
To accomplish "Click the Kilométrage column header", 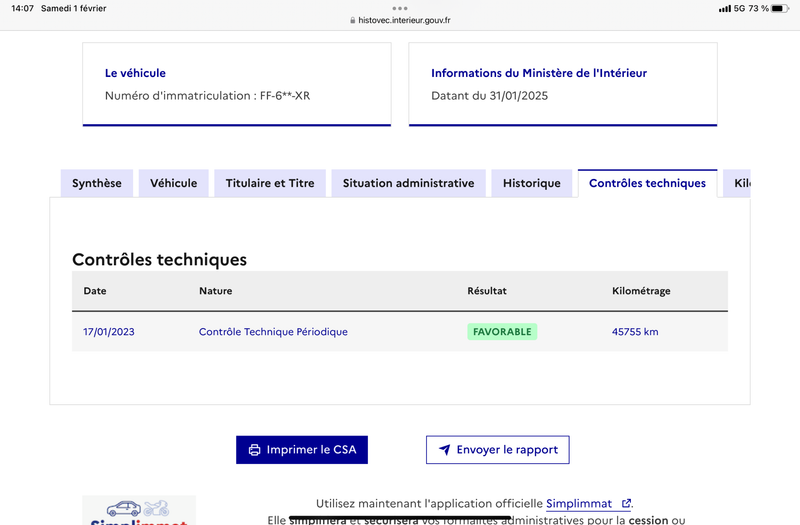I will coord(641,291).
